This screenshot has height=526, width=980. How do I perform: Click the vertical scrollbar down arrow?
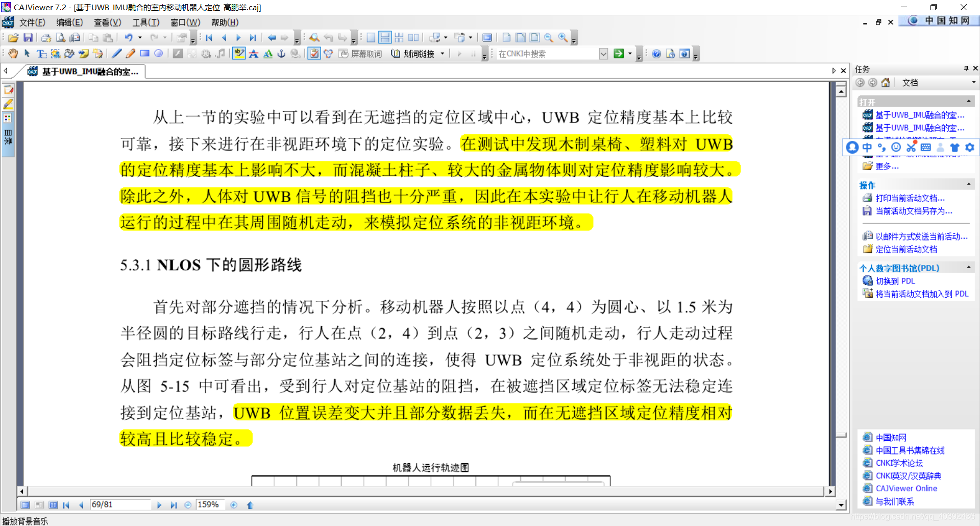point(841,506)
